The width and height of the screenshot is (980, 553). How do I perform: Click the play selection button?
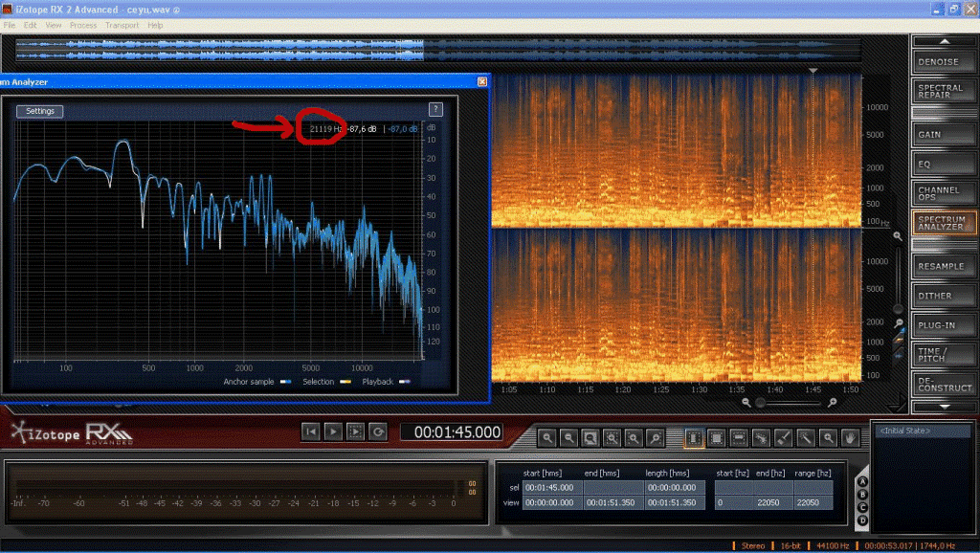[x=355, y=431]
